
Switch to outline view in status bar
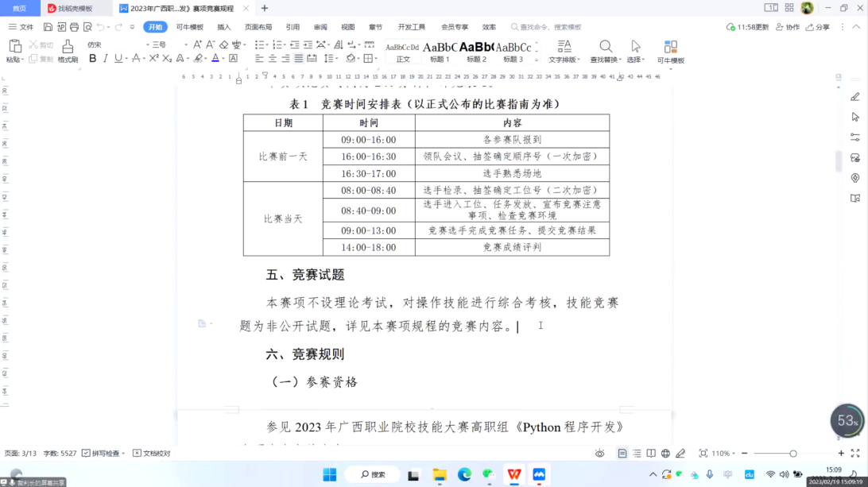click(637, 454)
